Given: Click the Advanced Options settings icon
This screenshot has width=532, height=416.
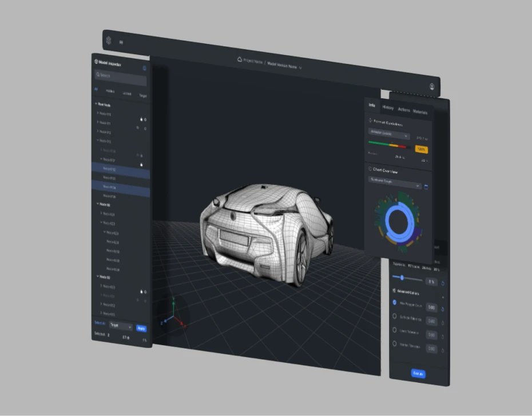Looking at the screenshot, I should pyautogui.click(x=394, y=290).
